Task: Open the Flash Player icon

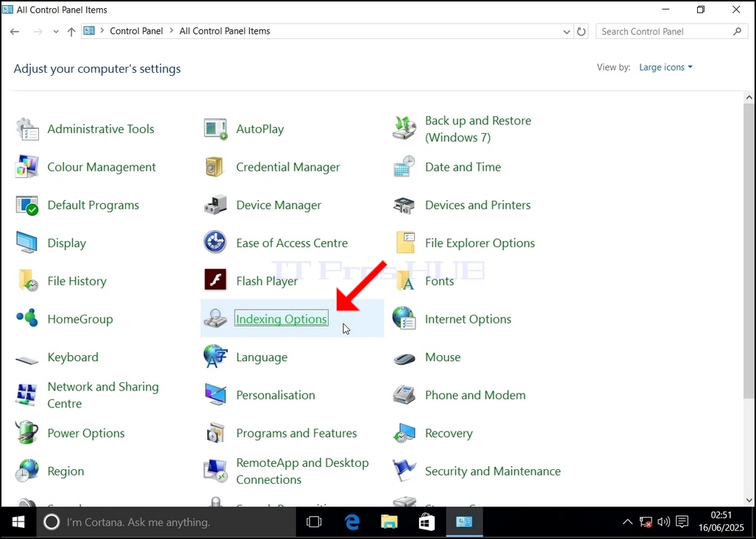Action: tap(215, 280)
